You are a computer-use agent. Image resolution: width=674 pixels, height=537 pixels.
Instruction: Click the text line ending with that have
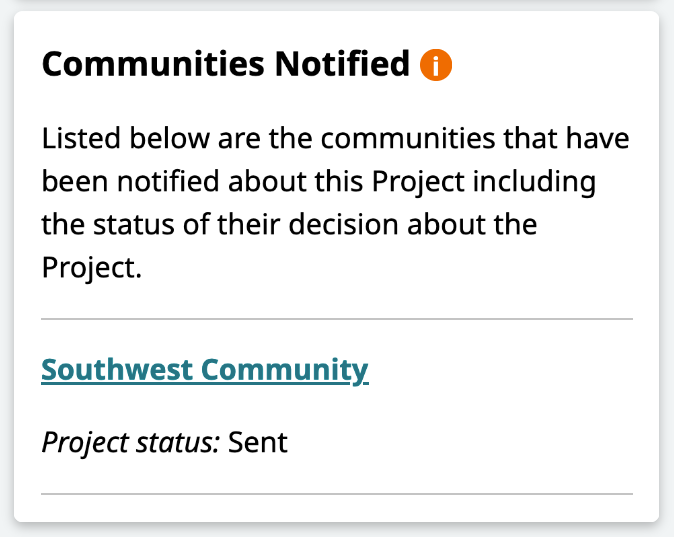(x=336, y=138)
